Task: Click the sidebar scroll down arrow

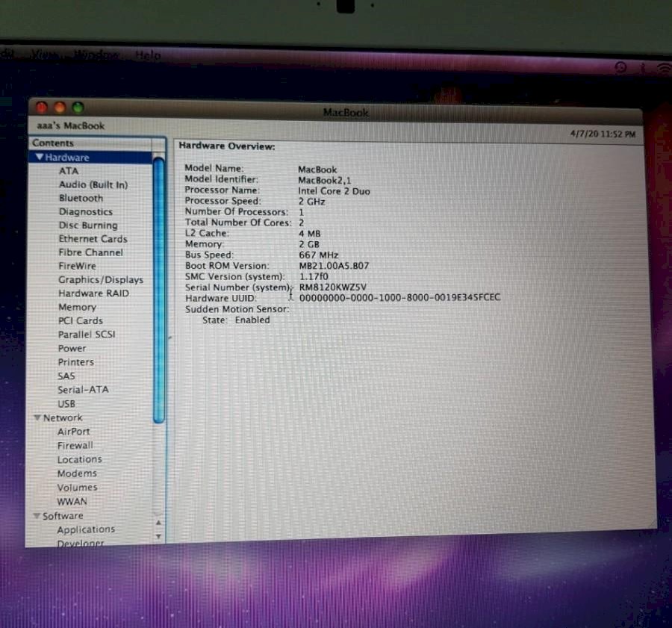Action: tap(158, 536)
